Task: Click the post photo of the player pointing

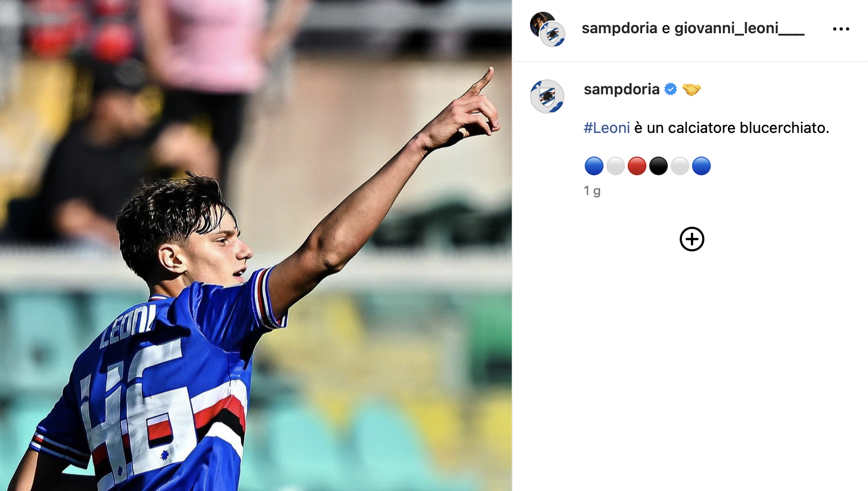Action: coord(256,245)
